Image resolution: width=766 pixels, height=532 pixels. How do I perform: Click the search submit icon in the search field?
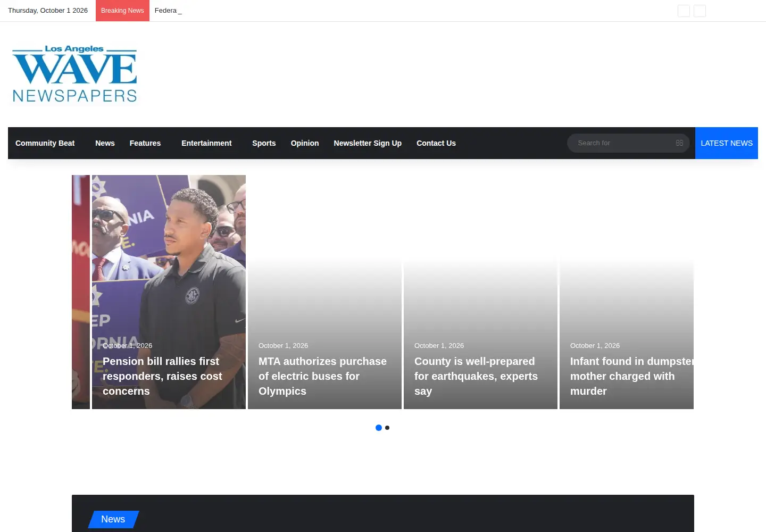(679, 143)
